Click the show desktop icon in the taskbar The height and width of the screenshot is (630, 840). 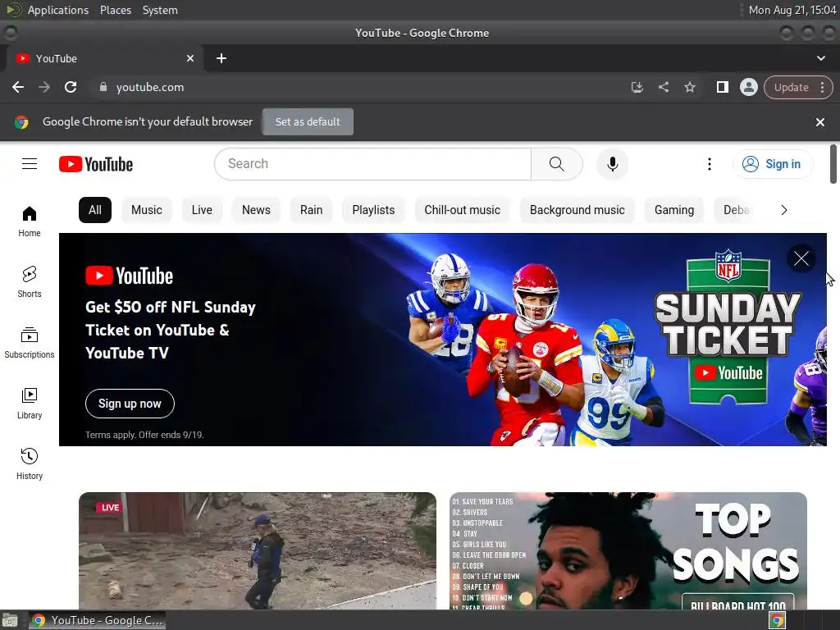coord(10,620)
